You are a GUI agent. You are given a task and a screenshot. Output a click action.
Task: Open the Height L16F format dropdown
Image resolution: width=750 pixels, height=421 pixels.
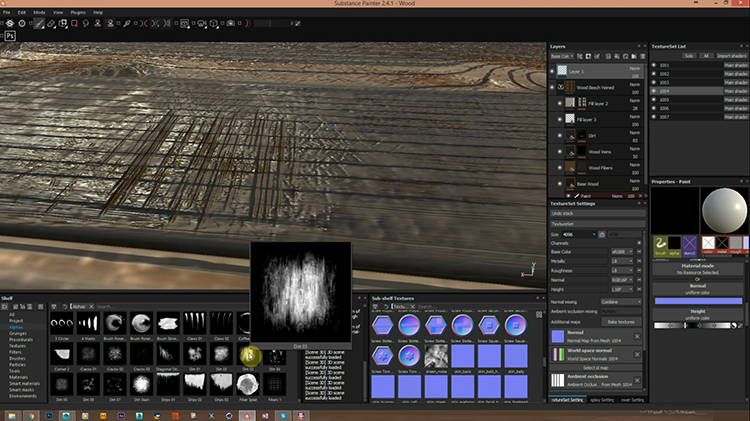(x=622, y=289)
